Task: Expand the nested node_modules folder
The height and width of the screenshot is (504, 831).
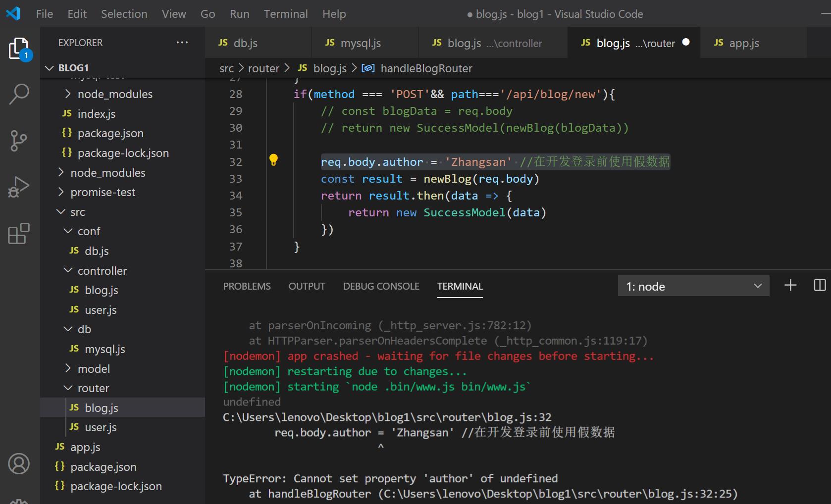Action: [x=68, y=94]
